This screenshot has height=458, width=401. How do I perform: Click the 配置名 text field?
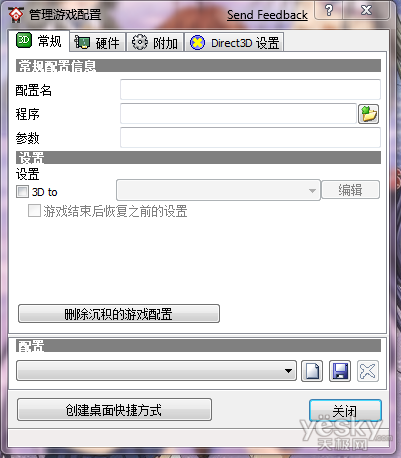(250, 89)
